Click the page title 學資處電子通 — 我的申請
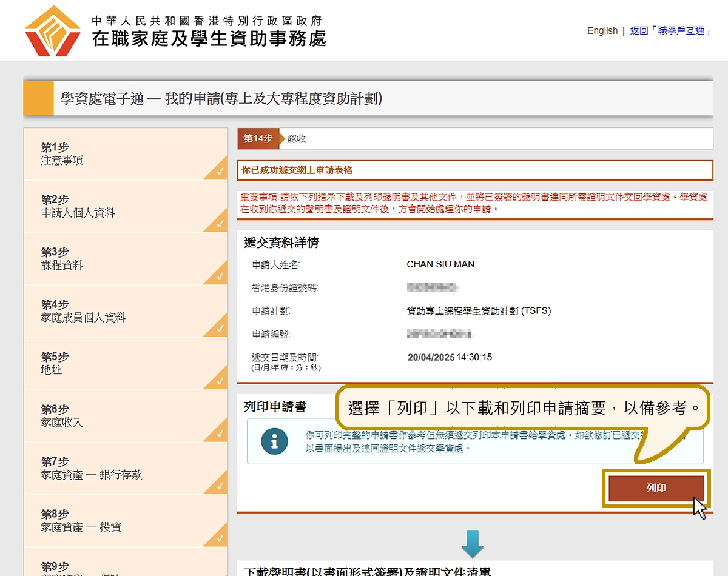 [x=221, y=98]
